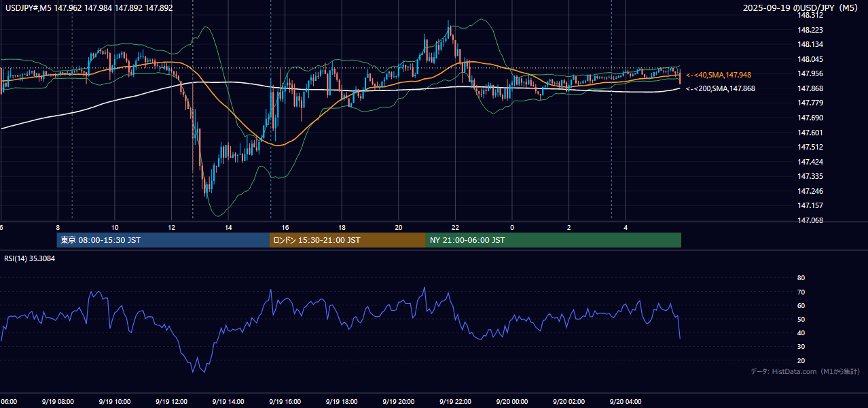Viewport: 868px width, 408px height.
Task: Click the bottom time label 9/20 04:00
Action: coord(626,402)
